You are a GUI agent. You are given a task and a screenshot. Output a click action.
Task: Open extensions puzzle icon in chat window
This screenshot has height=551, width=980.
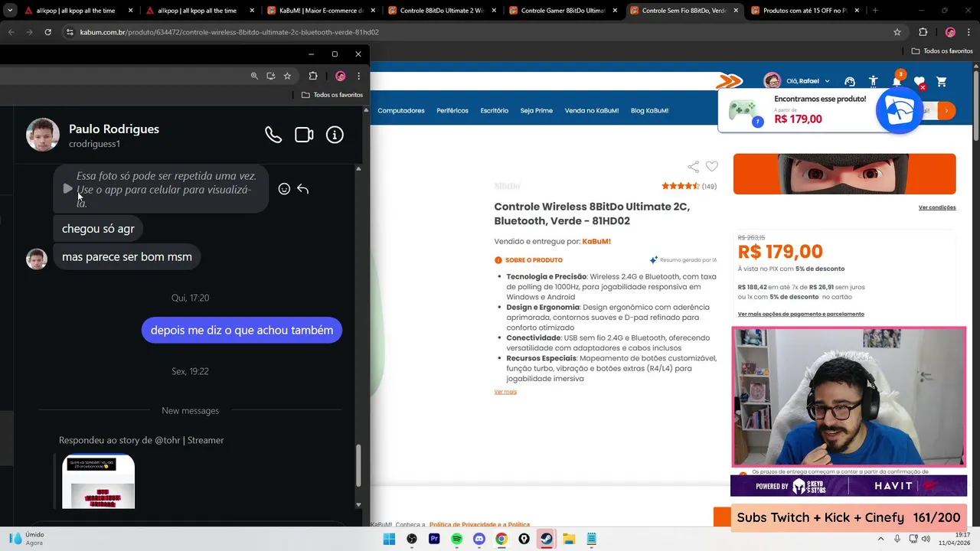313,76
